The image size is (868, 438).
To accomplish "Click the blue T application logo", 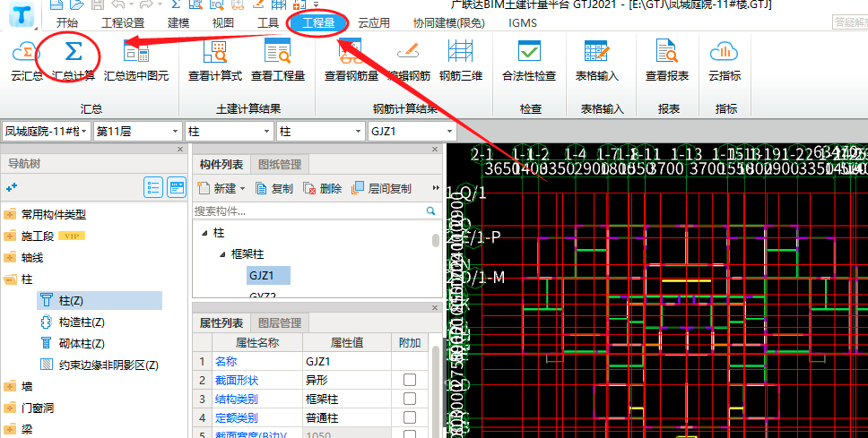I will click(22, 15).
